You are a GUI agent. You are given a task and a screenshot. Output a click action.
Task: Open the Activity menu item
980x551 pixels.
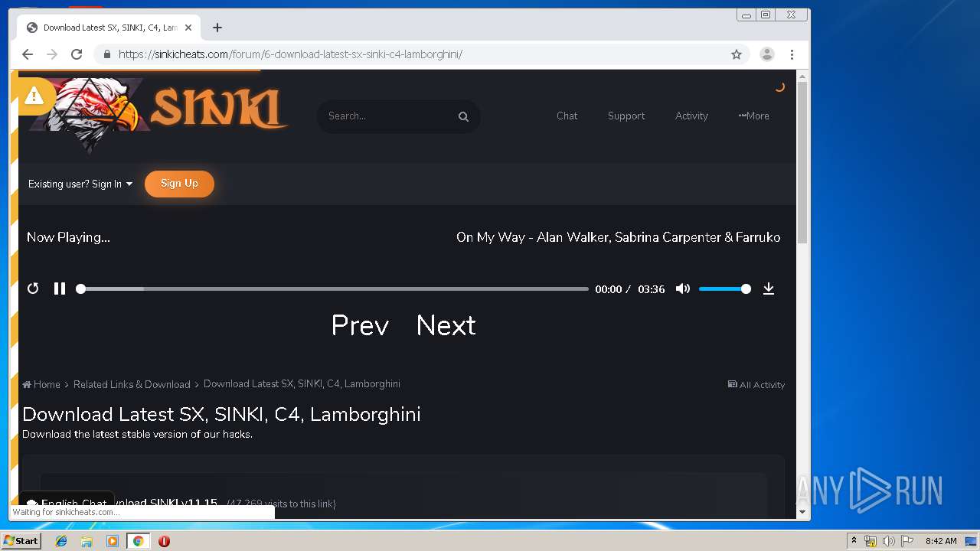tap(691, 116)
